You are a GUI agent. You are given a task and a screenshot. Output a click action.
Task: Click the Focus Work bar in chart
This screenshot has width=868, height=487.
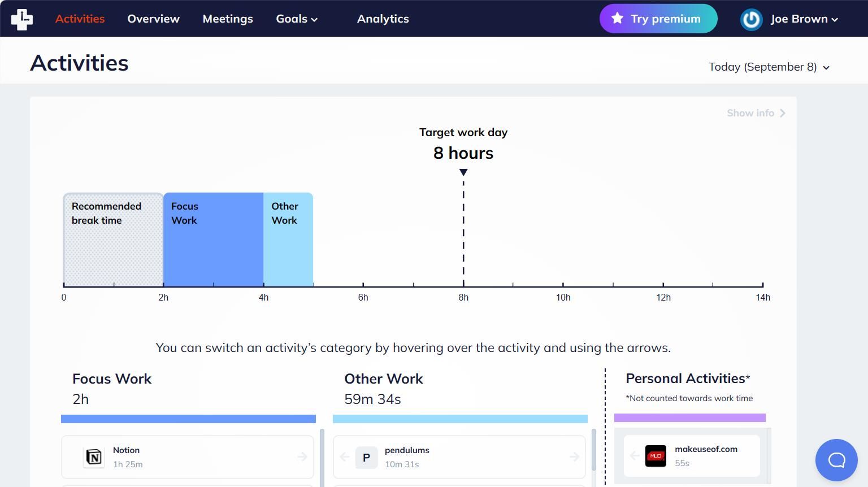click(x=213, y=239)
